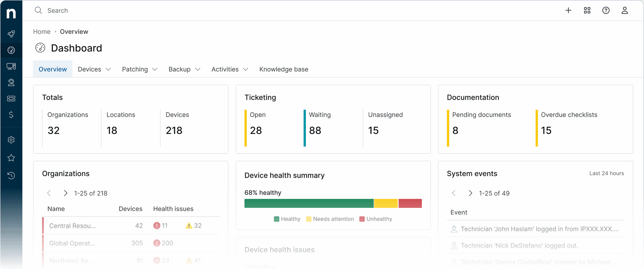644x270 pixels.
Task: Click the star Favorites sidebar icon
Action: coord(11,158)
